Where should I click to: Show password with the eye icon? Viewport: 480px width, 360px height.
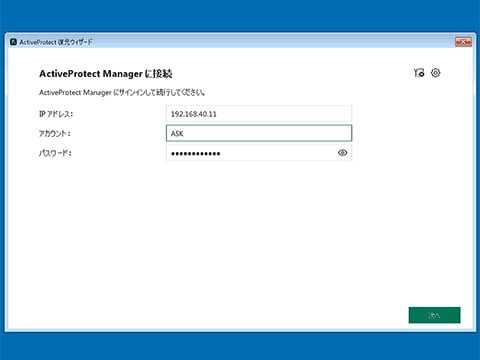(342, 153)
